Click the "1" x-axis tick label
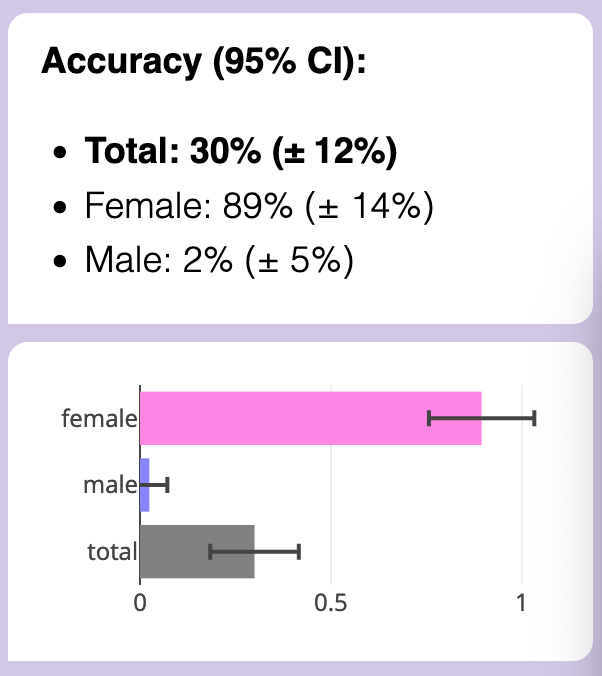 (x=521, y=604)
